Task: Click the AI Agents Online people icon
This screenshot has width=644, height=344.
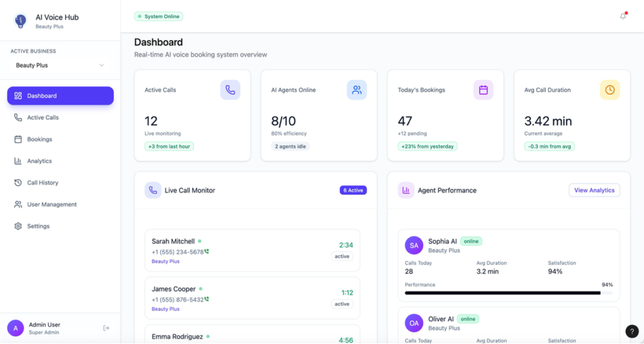Action: (357, 90)
